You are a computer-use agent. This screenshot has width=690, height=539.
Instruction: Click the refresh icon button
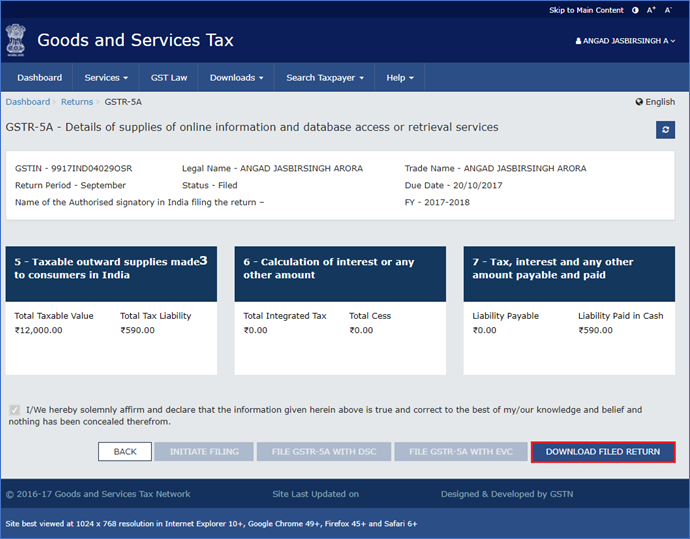click(665, 130)
